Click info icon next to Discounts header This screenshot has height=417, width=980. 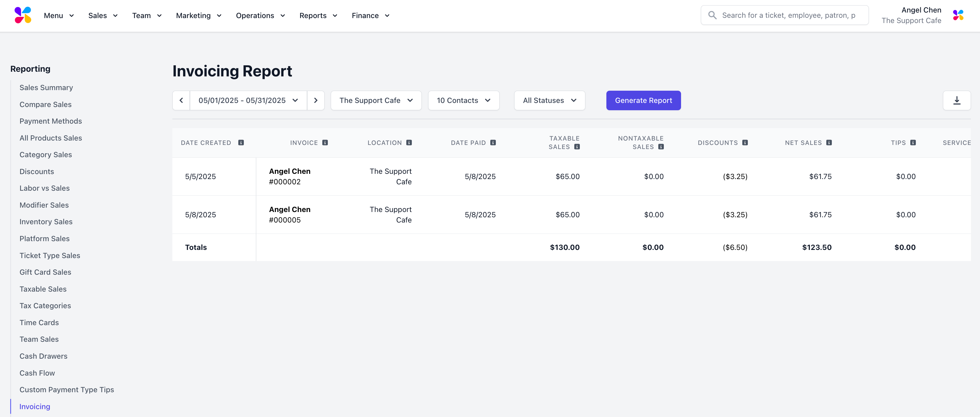click(x=745, y=143)
